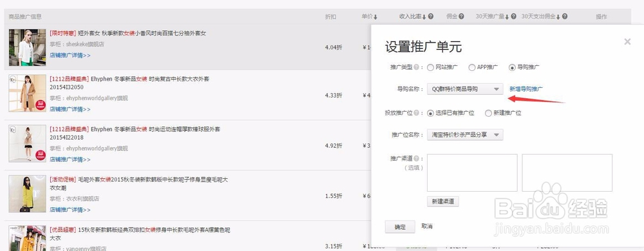Click the 商品推广信息 column header
Image resolution: width=644 pixels, height=251 pixels.
point(25,17)
